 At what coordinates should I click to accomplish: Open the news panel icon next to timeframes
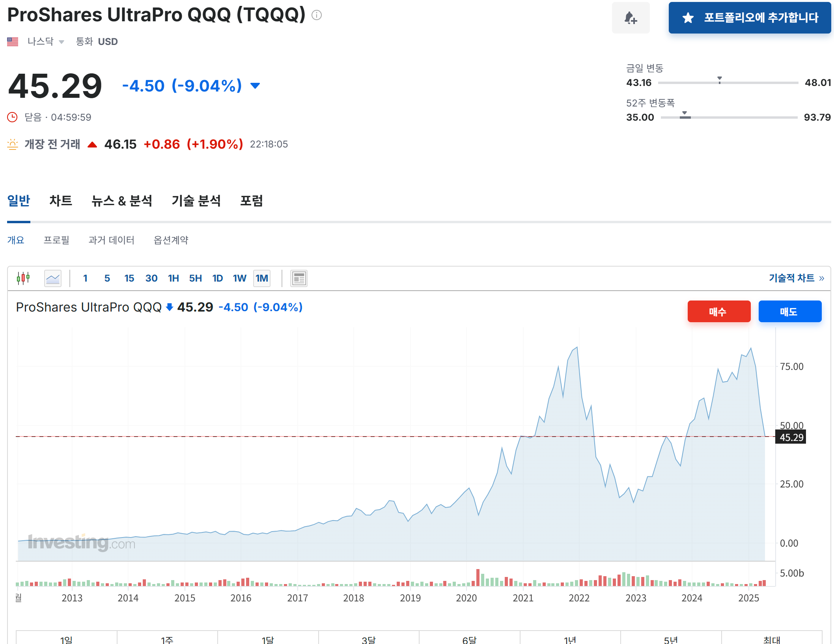point(299,278)
